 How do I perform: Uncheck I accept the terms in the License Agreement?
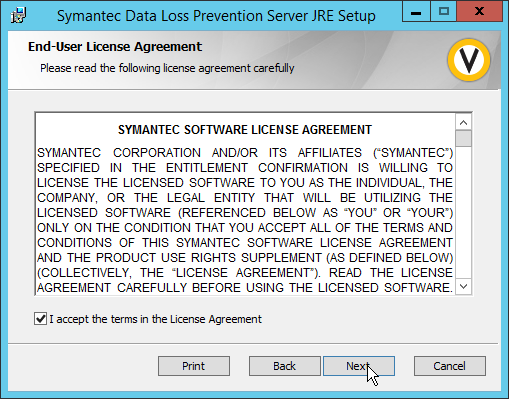point(40,319)
